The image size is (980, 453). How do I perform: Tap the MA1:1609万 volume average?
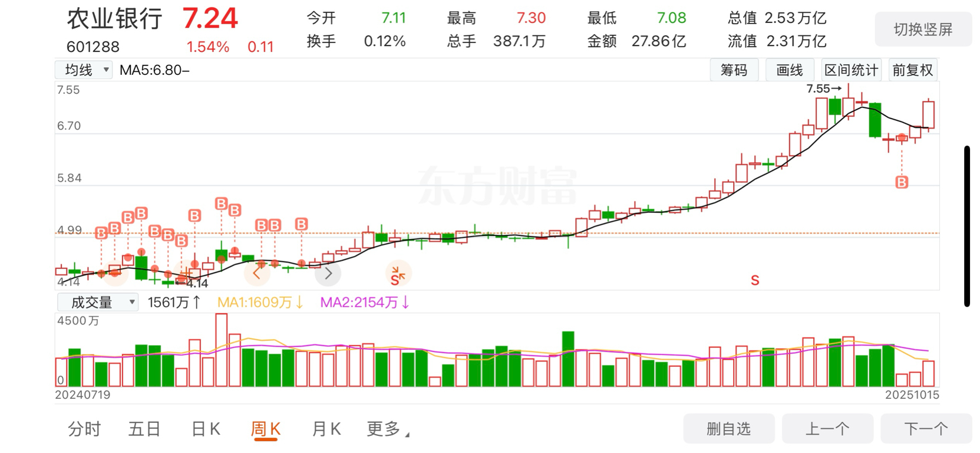coord(260,303)
